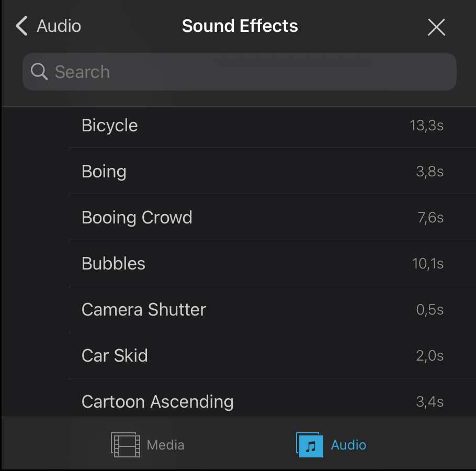Choose the Car Skid sound effect
This screenshot has height=471, width=476.
click(x=272, y=355)
